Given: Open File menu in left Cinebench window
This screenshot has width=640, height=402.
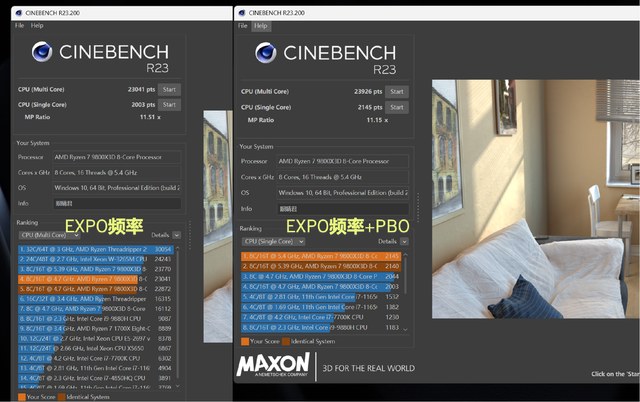Looking at the screenshot, I should point(19,25).
